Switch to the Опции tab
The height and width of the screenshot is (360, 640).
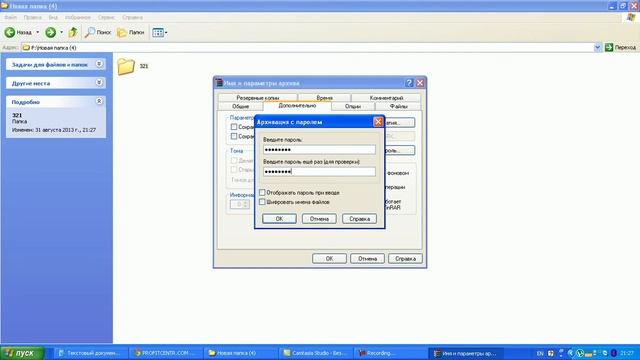353,106
